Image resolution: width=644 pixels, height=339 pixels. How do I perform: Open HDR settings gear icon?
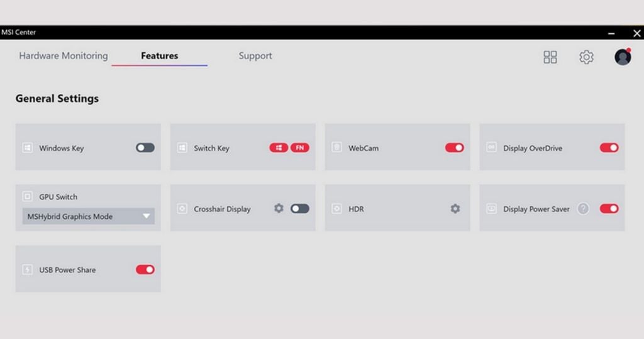click(x=455, y=209)
